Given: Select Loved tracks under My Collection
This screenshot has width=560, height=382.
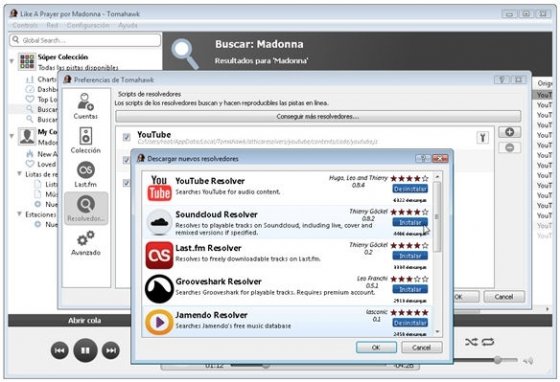Looking at the screenshot, I should click(x=41, y=164).
